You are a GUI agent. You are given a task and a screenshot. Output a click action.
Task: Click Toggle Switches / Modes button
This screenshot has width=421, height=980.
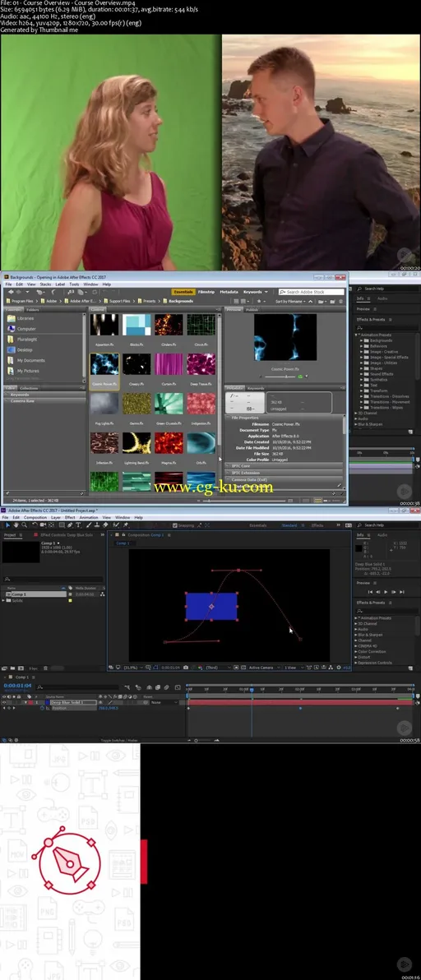(121, 740)
